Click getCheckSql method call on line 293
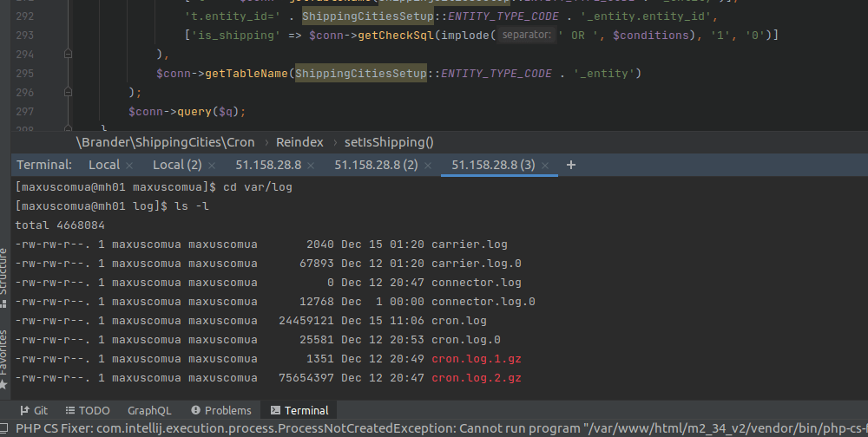 [396, 35]
